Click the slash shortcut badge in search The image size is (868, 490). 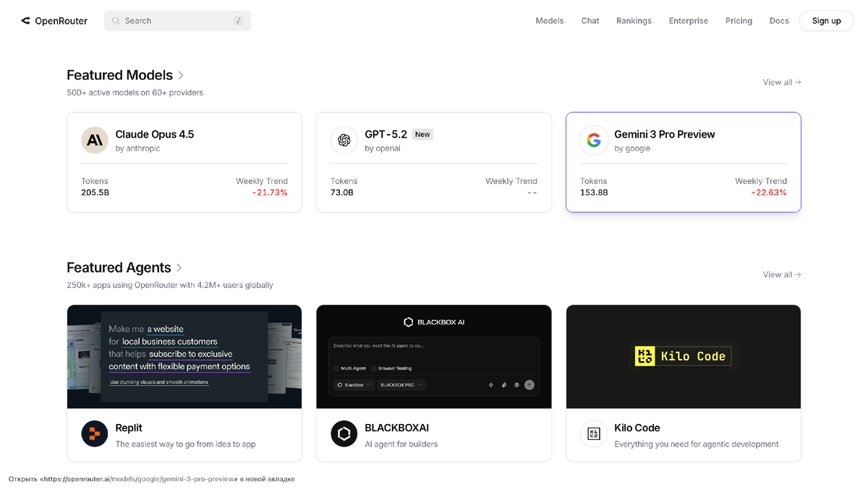[x=238, y=21]
